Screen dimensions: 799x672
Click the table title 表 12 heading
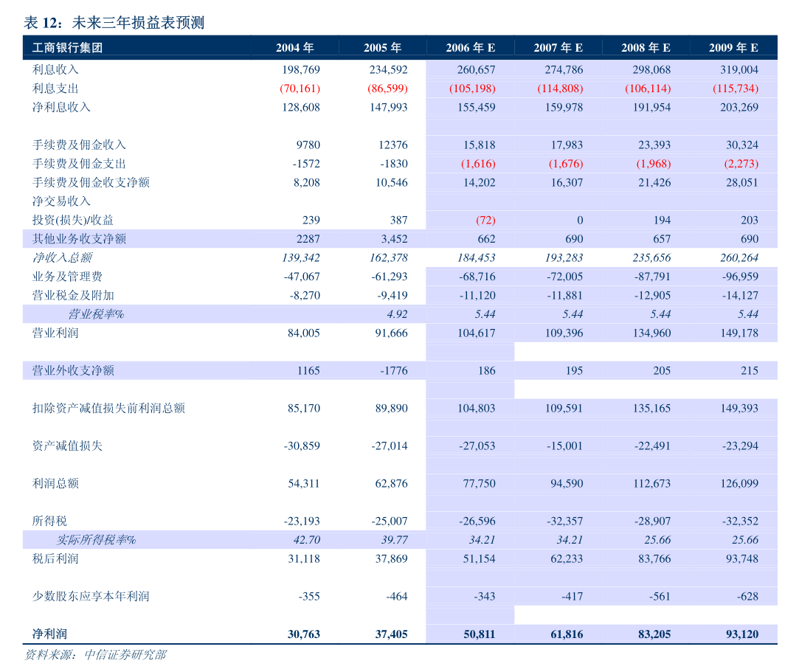(x=114, y=23)
